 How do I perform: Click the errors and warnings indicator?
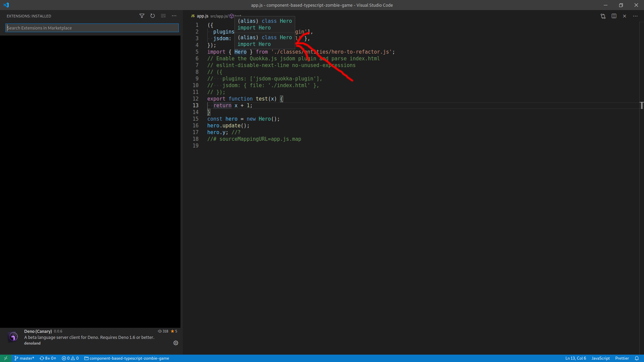(x=70, y=358)
